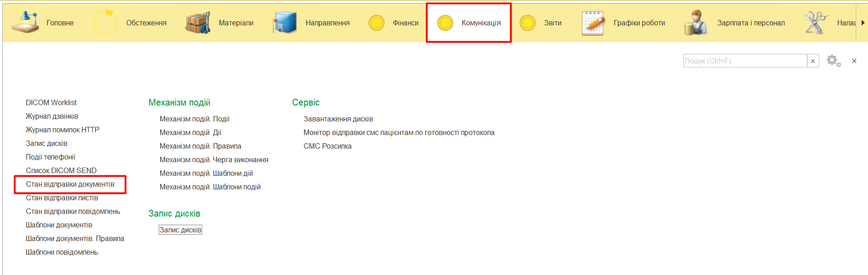Viewport: 868px width, 275px height.
Task: Open the DICOM Worklist link
Action: (x=51, y=103)
